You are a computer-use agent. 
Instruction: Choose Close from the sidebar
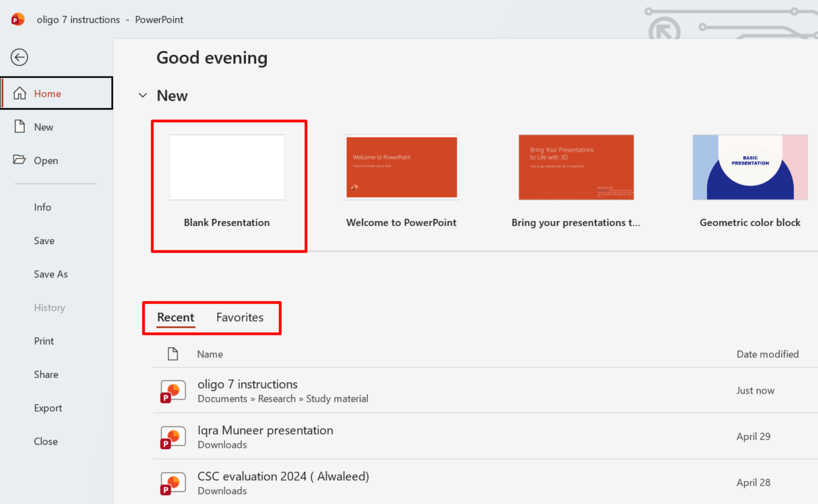[46, 441]
